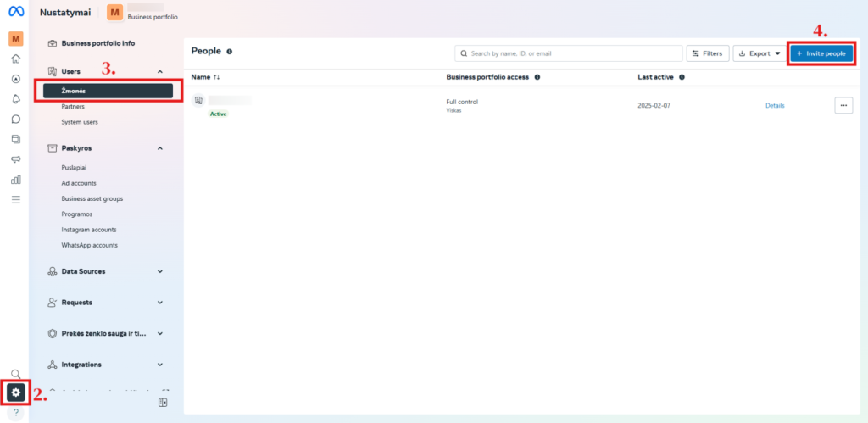
Task: Open the compass icon in left rail
Action: coord(16,79)
